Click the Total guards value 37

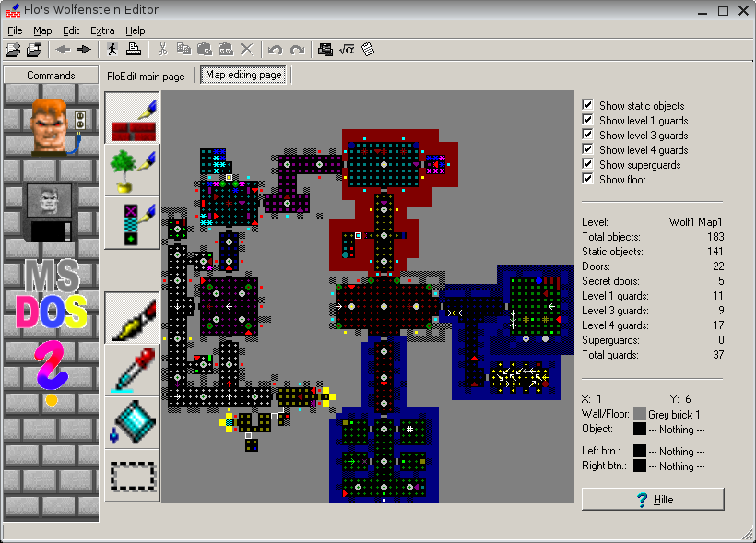(718, 354)
